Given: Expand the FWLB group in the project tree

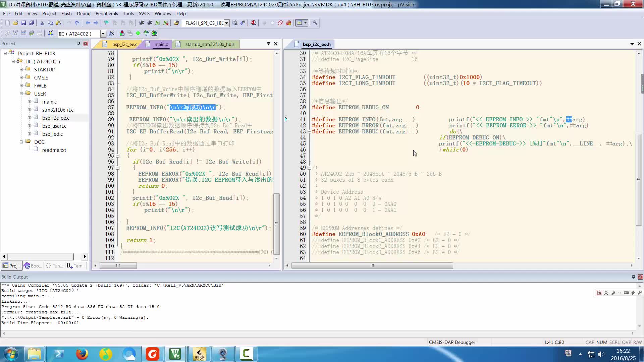Looking at the screenshot, I should 21,86.
